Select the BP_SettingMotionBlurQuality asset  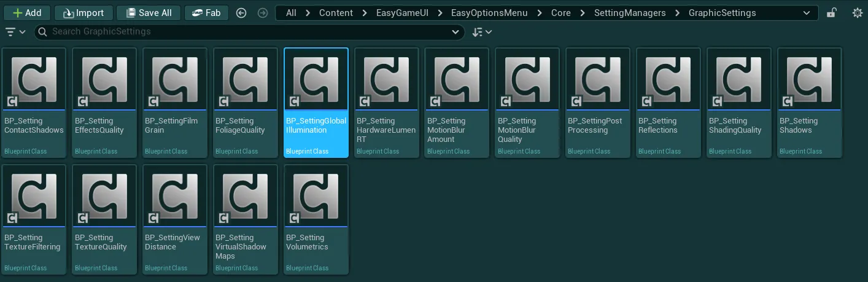click(x=528, y=103)
